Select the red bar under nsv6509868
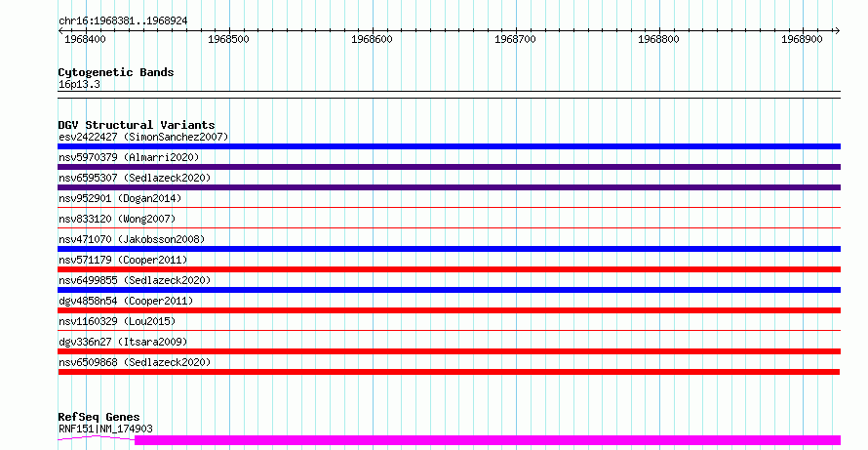Screen dimensions: 868x450 coord(449,372)
